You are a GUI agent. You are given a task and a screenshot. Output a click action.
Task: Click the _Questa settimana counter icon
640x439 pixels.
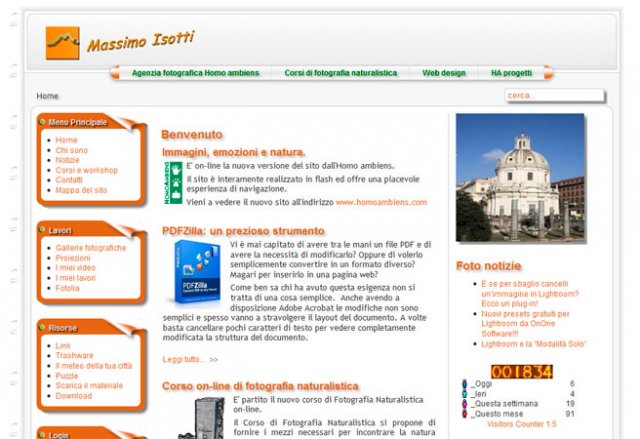tap(464, 404)
